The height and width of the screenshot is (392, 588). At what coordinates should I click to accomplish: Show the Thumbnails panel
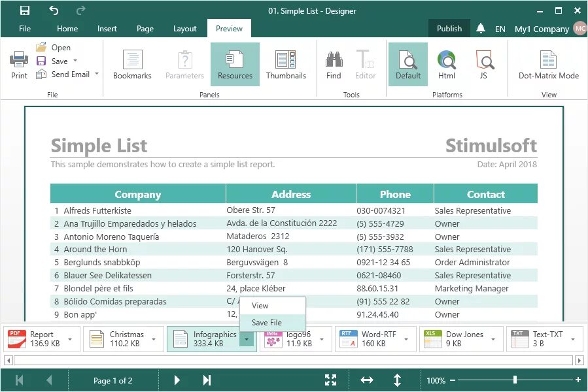click(x=286, y=63)
